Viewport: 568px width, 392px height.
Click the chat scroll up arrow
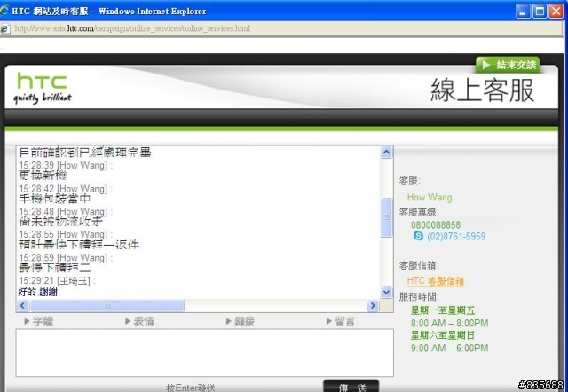point(387,153)
